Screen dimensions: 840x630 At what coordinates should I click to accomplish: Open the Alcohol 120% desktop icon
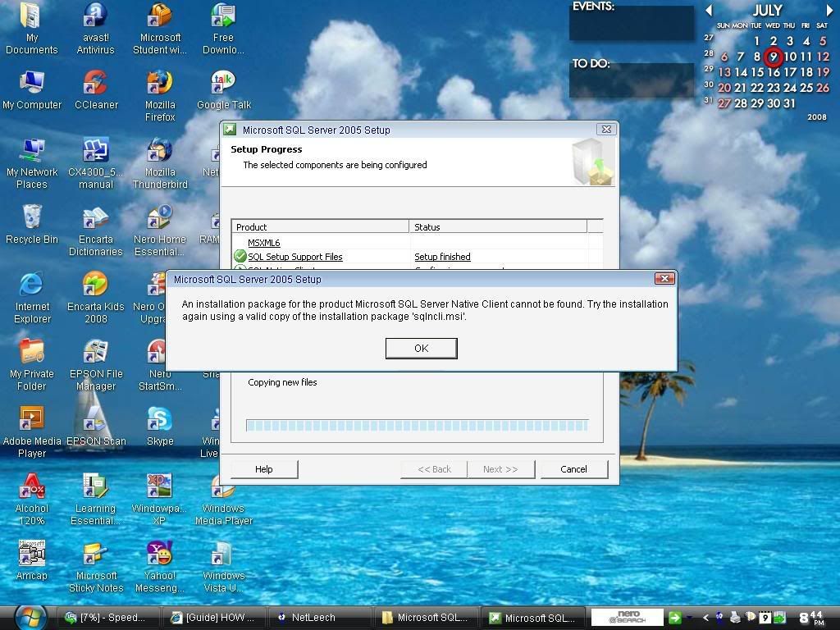pos(32,487)
